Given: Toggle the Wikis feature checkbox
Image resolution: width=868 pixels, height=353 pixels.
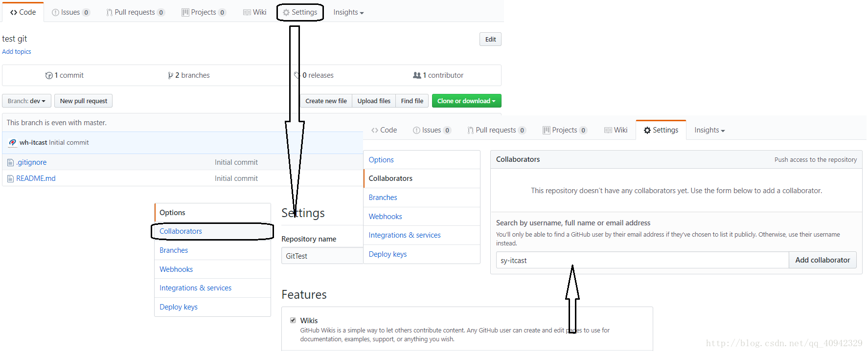Looking at the screenshot, I should [293, 320].
